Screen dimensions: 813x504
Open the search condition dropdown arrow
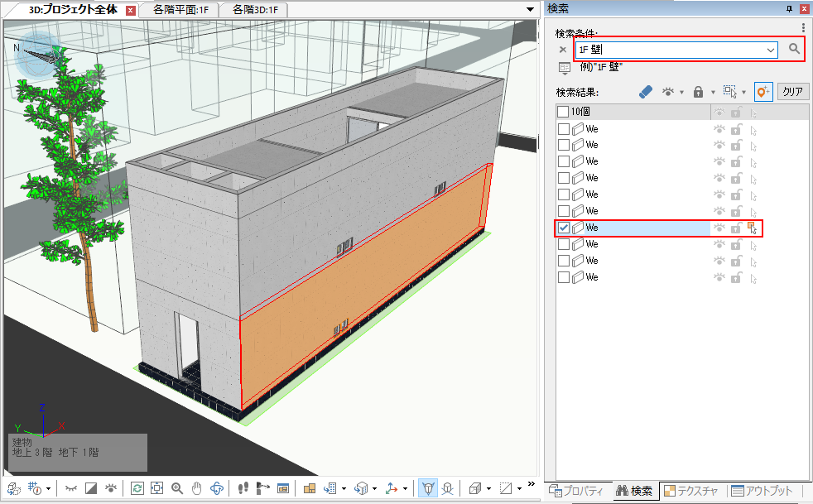tap(771, 50)
